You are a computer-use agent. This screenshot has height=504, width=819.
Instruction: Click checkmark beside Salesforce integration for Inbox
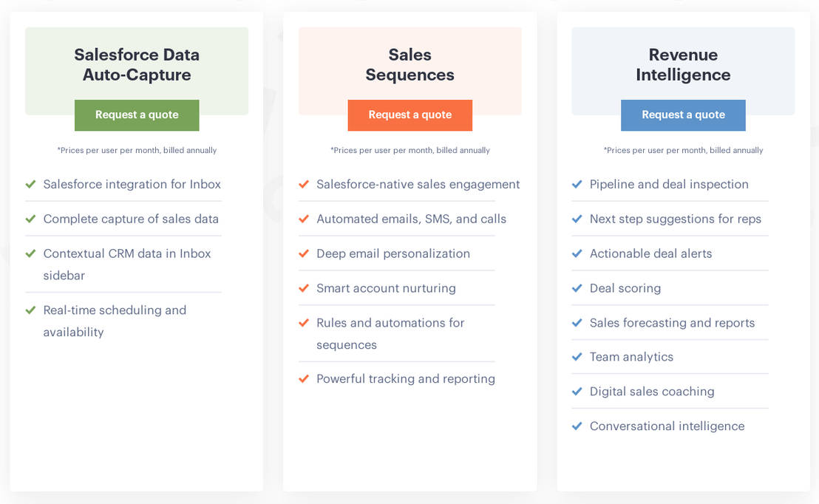tap(30, 184)
